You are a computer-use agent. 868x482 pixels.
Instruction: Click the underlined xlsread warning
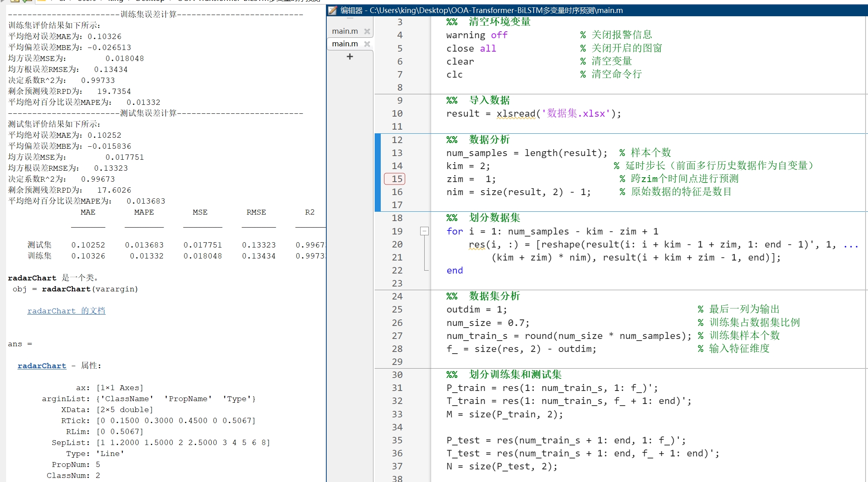pos(516,114)
